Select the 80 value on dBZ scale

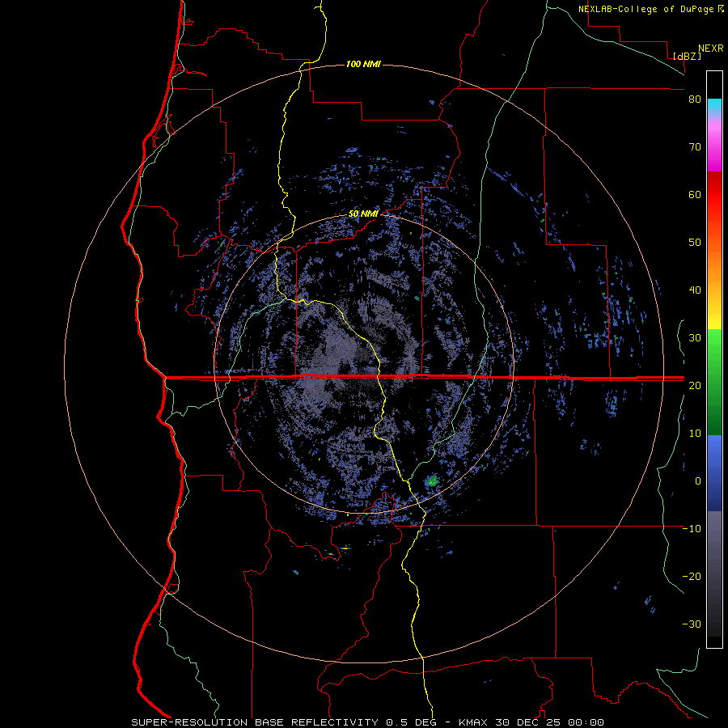click(695, 99)
